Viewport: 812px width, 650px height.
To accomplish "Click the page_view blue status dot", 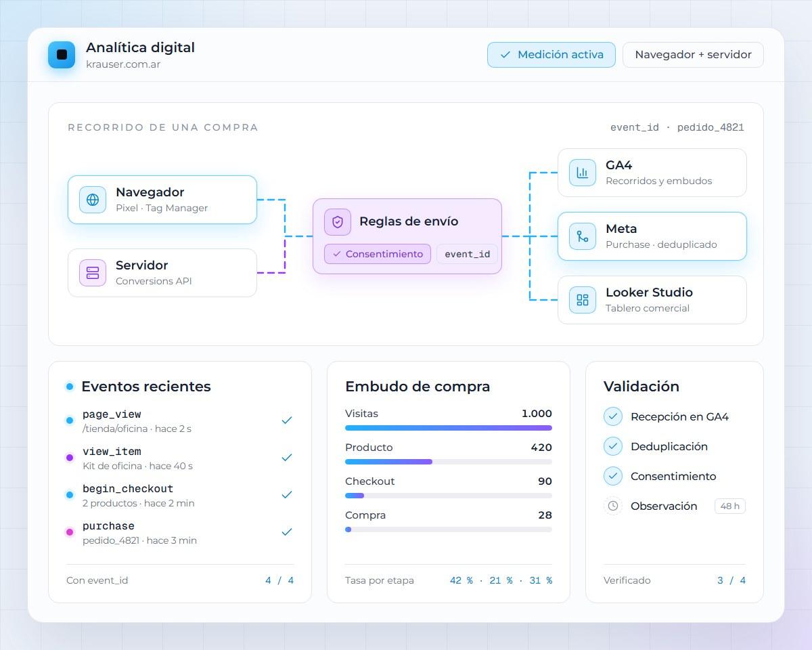I will pyautogui.click(x=70, y=420).
